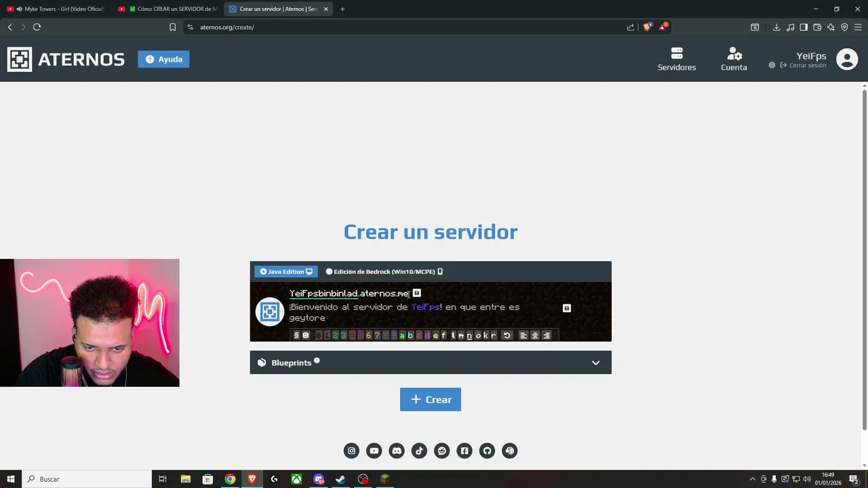Open the Servidores page
Screen dimensions: 868x488
676,59
